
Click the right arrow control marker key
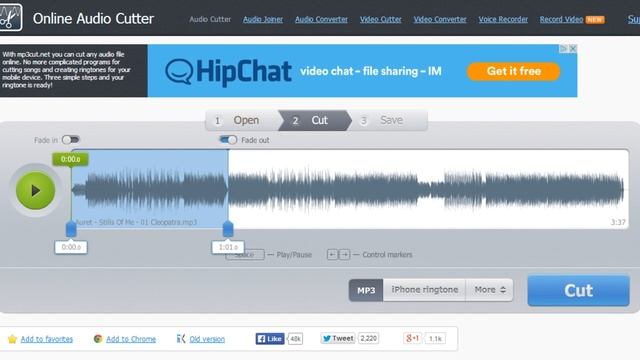(344, 255)
